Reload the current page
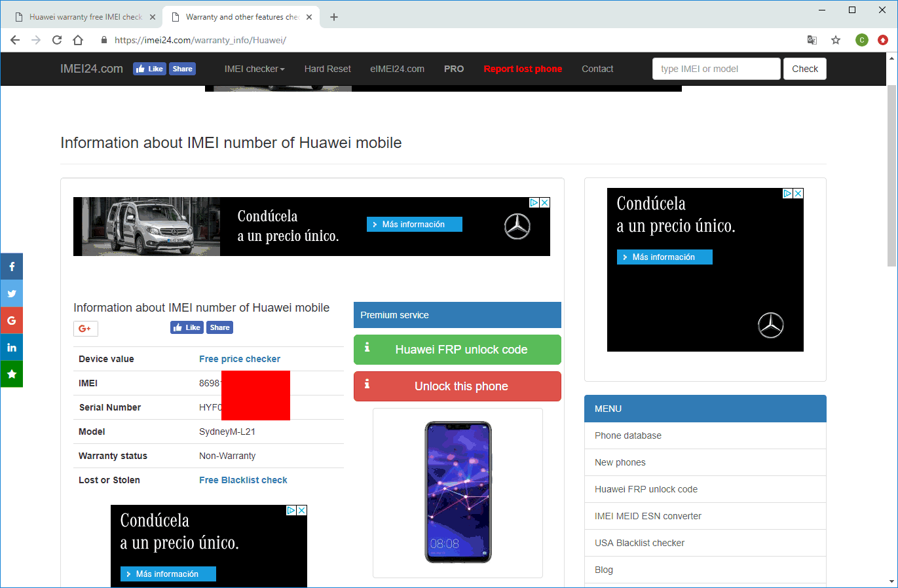Screen dimensions: 898x588 pyautogui.click(x=57, y=40)
